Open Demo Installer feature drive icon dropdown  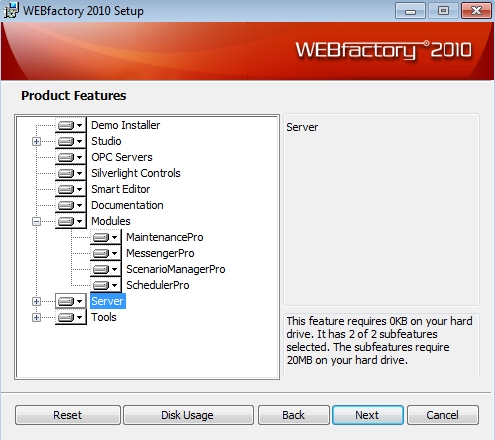(x=70, y=125)
